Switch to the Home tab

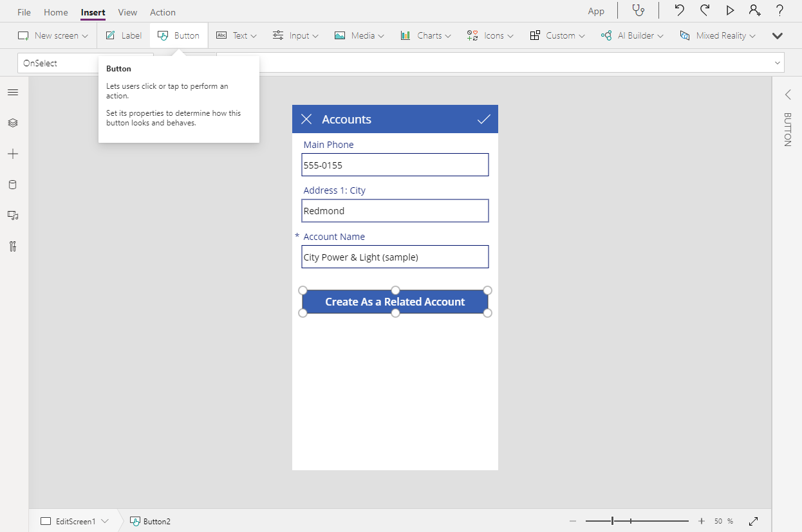coord(56,12)
